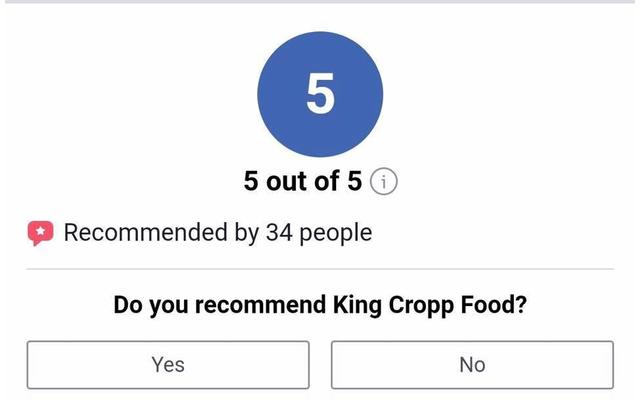Click the word people in the recommendation count
640x400 pixels.
click(336, 234)
